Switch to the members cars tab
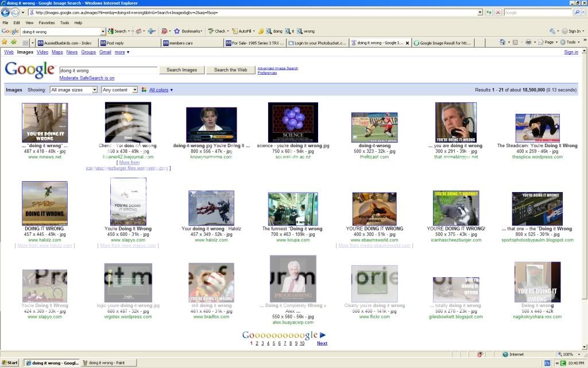Viewport: 588px width, 368px height. [192, 43]
